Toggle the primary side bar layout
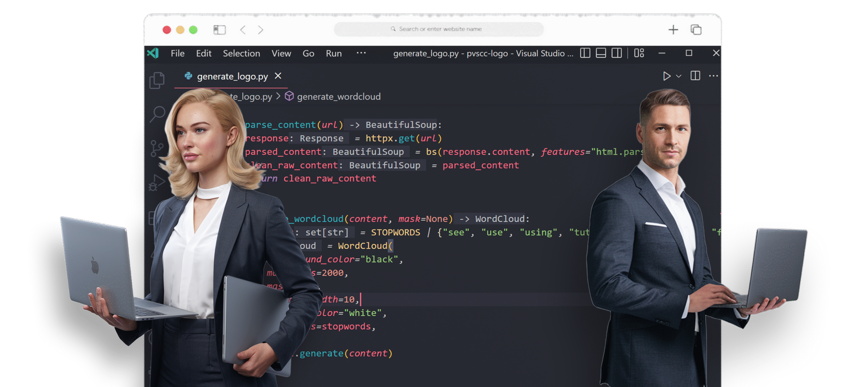 click(x=585, y=53)
